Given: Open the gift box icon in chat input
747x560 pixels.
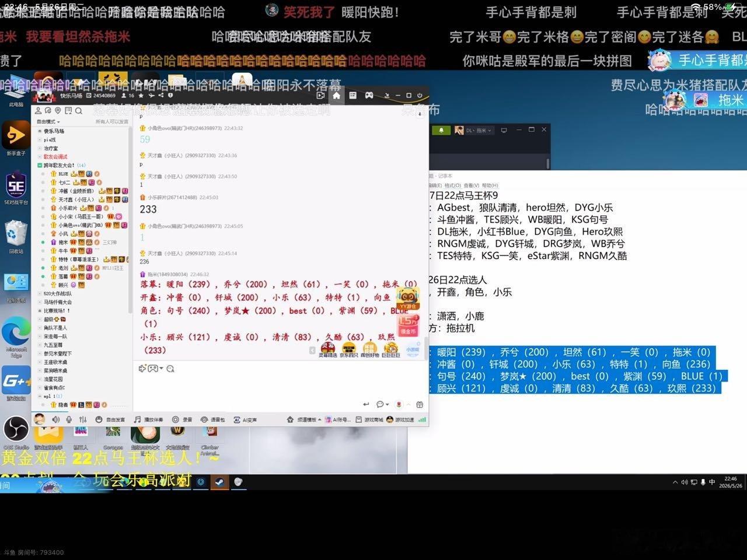Looking at the screenshot, I should click(419, 404).
